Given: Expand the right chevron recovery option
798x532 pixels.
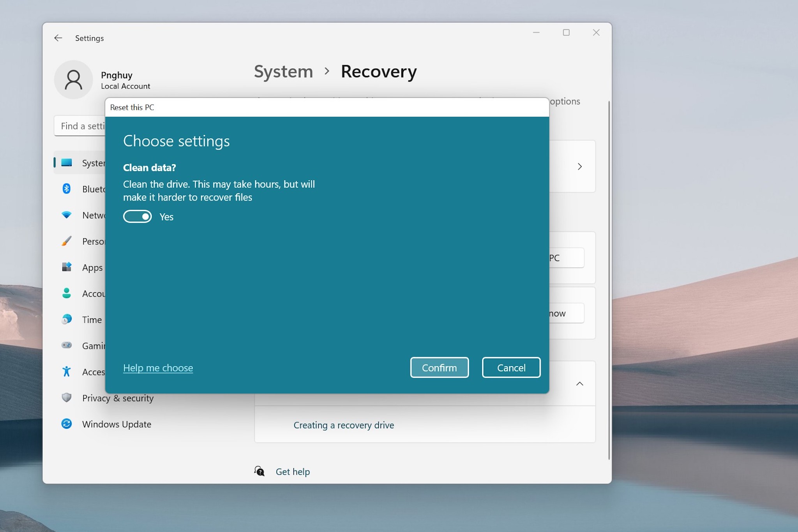Looking at the screenshot, I should pyautogui.click(x=580, y=167).
